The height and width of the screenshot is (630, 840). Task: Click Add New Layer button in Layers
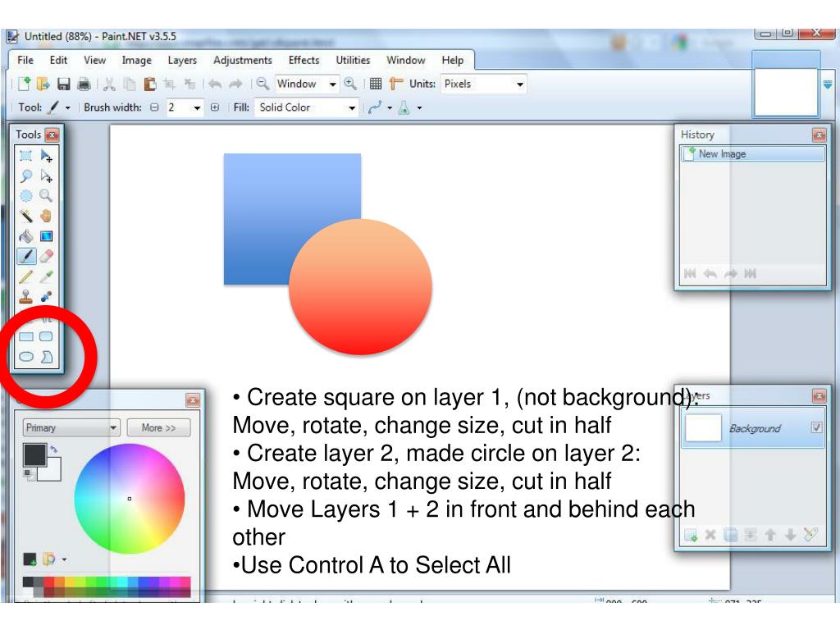(691, 535)
